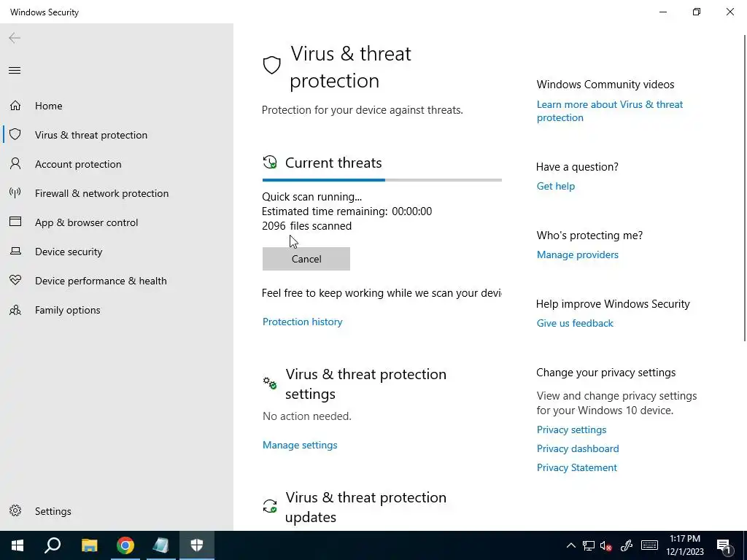The image size is (747, 560).
Task: Open the touch keyboard tray icon
Action: (x=649, y=545)
